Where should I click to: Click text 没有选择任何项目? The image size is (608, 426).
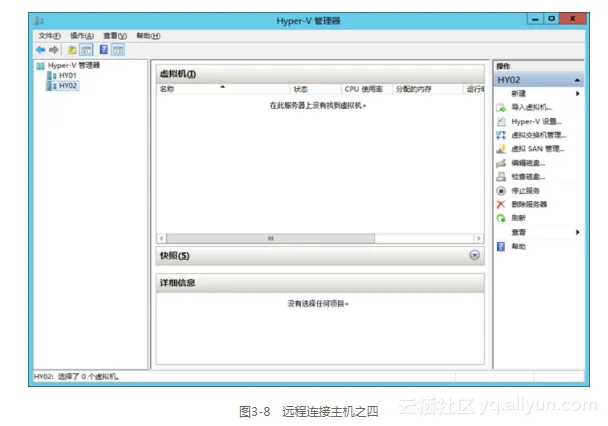[x=318, y=304]
